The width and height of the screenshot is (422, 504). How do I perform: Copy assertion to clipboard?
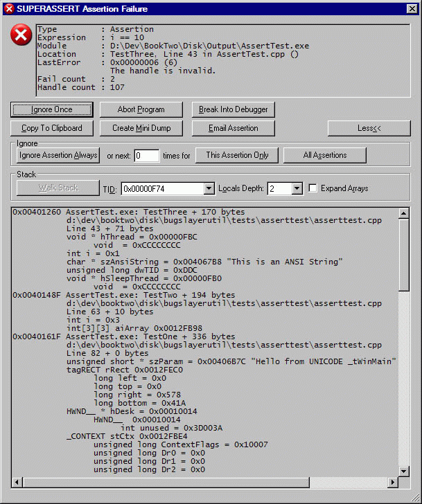[52, 128]
